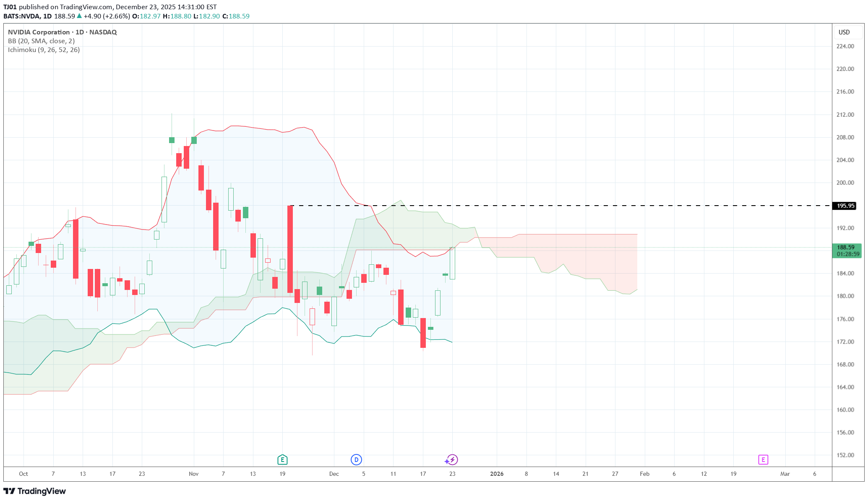Select the Ichimoku (9, 26, 52, 26) legend
The image size is (868, 501).
click(44, 50)
